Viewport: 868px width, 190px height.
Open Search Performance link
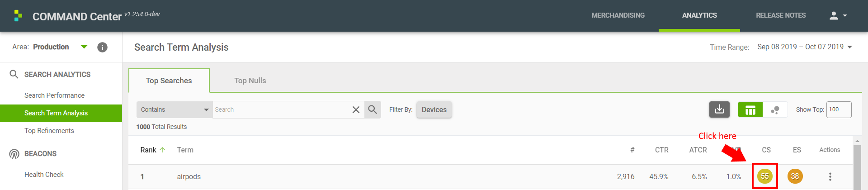54,95
